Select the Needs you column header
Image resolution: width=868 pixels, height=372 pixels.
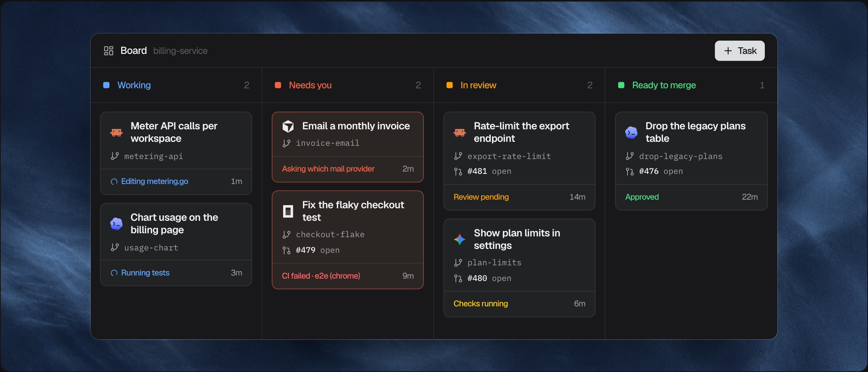coord(348,85)
